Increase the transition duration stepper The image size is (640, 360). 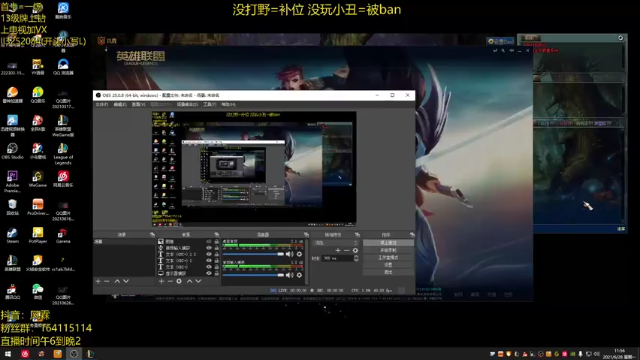click(356, 257)
